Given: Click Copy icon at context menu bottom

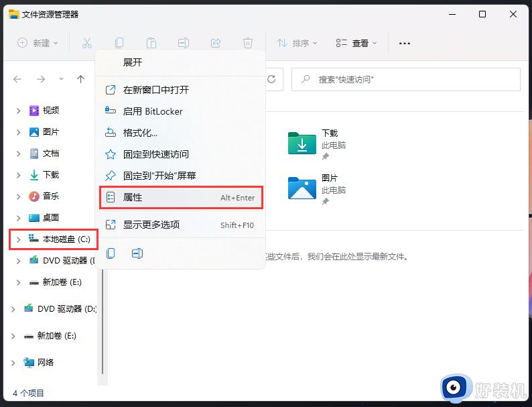Looking at the screenshot, I should [111, 253].
